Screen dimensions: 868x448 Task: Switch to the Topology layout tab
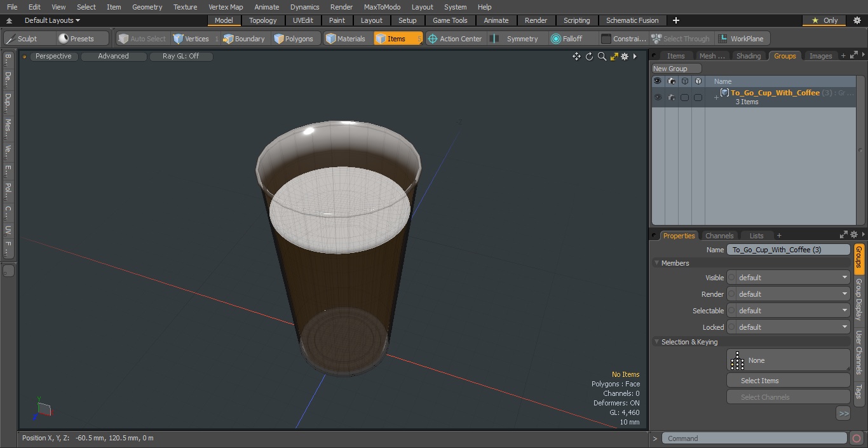(262, 20)
